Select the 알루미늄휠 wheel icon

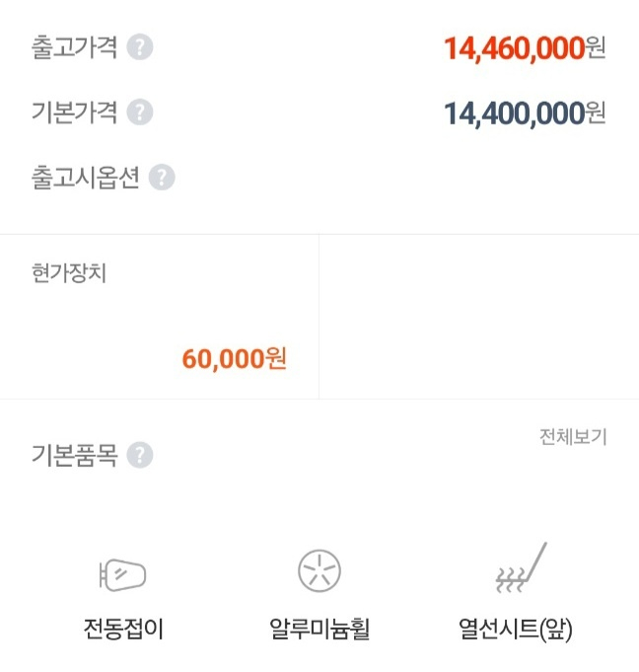pyautogui.click(x=319, y=571)
